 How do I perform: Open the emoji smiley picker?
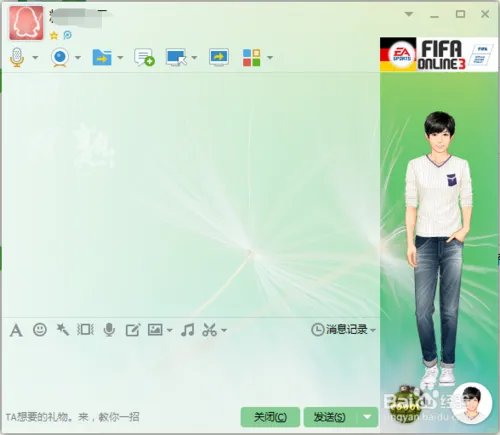pos(40,330)
